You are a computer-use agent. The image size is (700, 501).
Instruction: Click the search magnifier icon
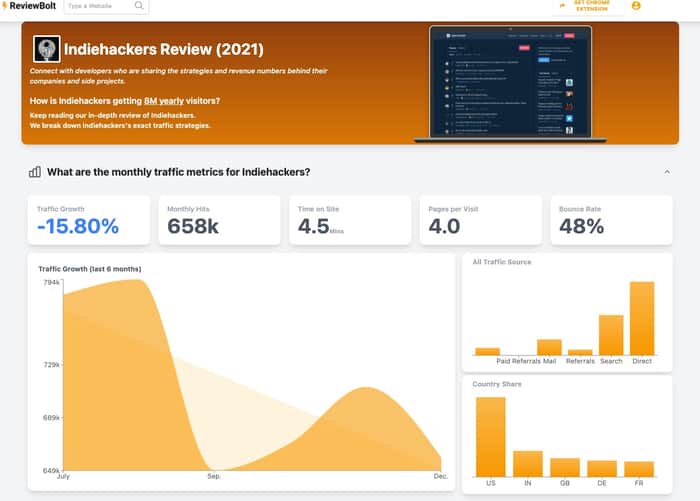[x=139, y=6]
